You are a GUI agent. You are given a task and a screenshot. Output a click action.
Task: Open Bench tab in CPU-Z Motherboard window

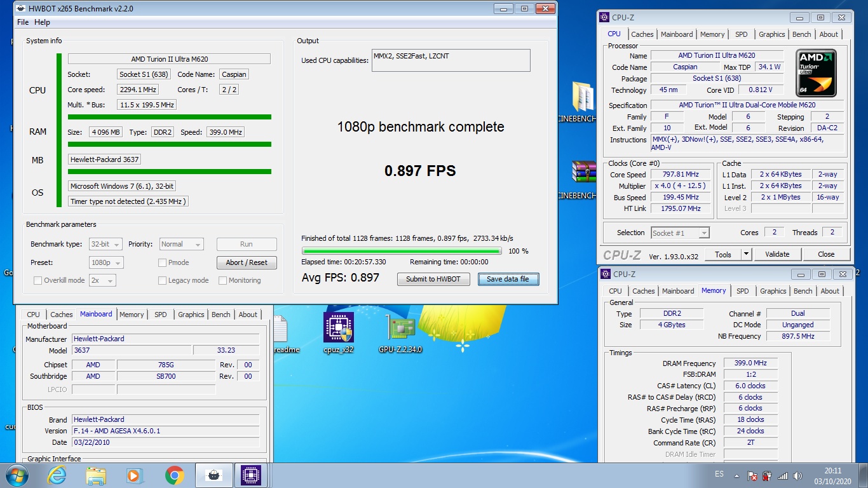[221, 315]
